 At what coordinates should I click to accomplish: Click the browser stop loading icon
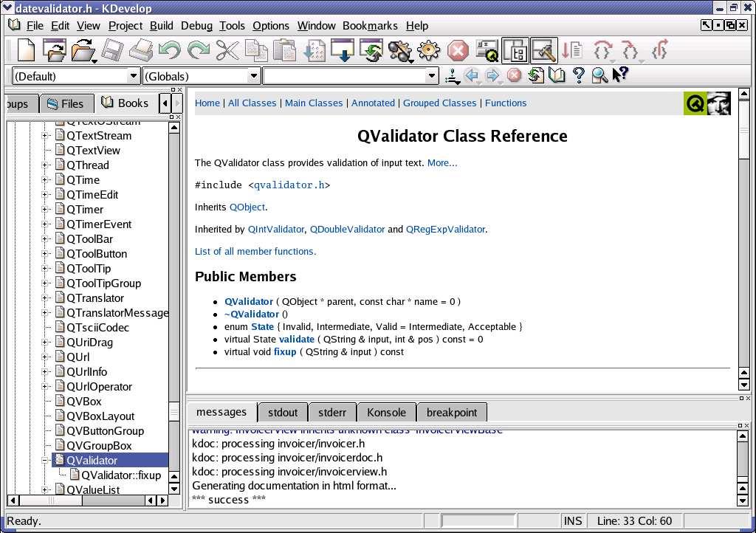pyautogui.click(x=515, y=75)
